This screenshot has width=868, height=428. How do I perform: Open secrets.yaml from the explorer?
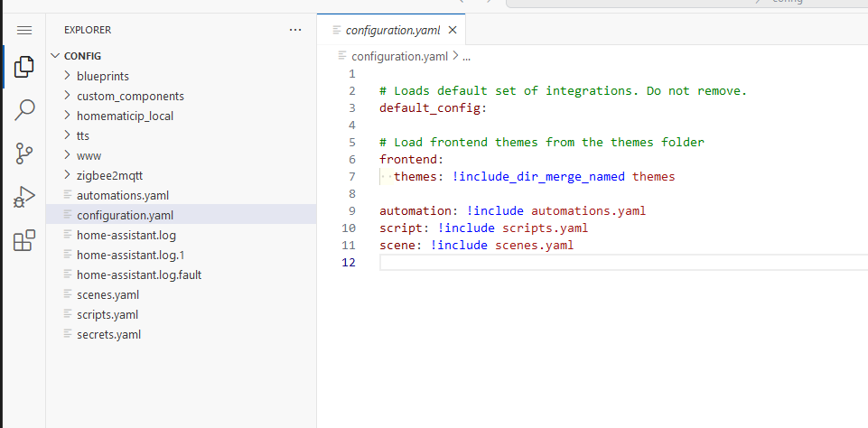click(x=108, y=334)
